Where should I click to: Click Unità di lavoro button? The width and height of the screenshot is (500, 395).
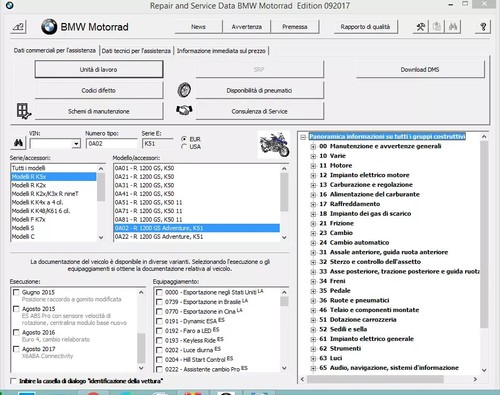99,69
